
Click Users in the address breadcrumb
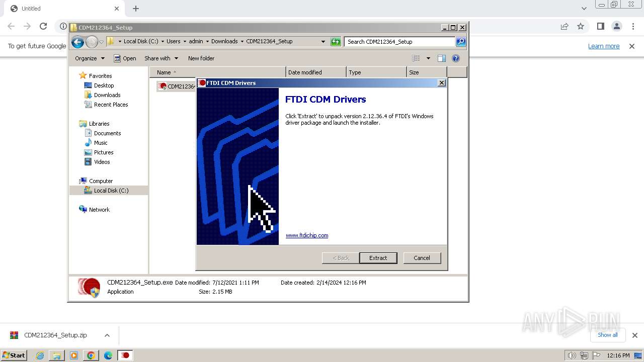[x=173, y=42]
